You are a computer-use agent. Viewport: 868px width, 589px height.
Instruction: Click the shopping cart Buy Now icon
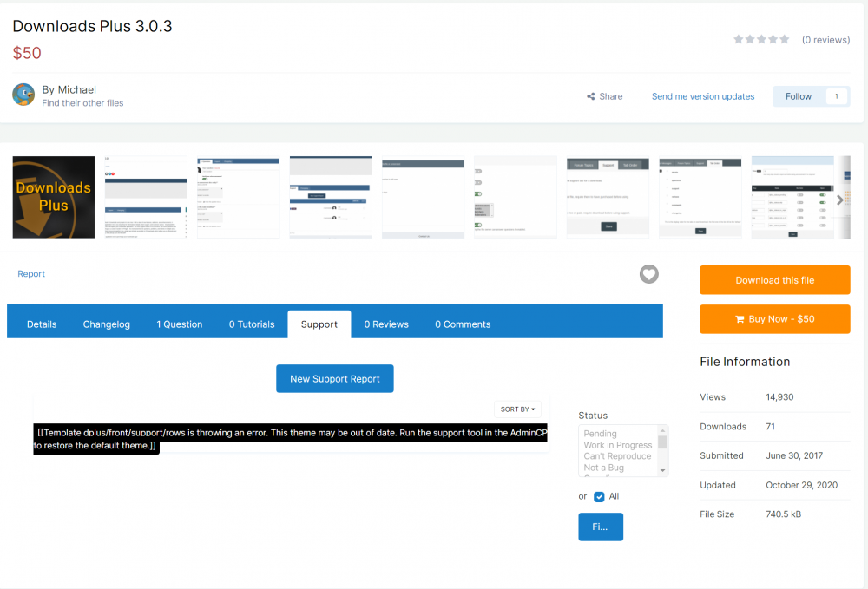pos(740,319)
